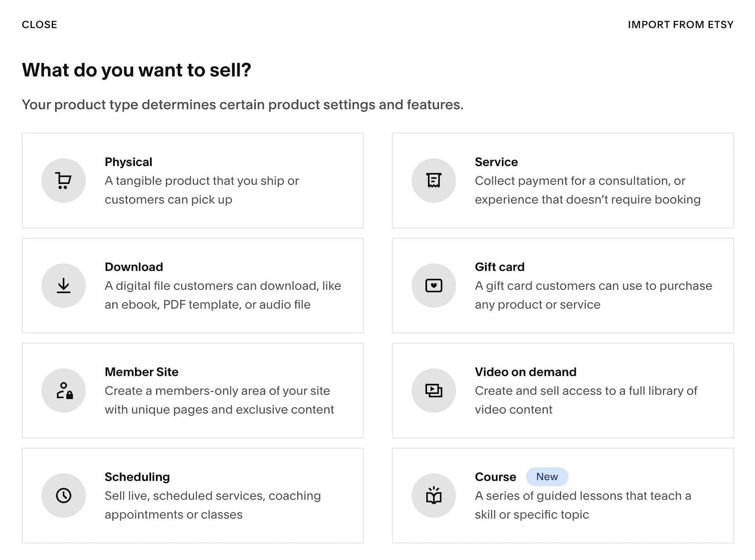Image resolution: width=755 pixels, height=560 pixels.
Task: Click the New badge next to Course
Action: tap(547, 476)
